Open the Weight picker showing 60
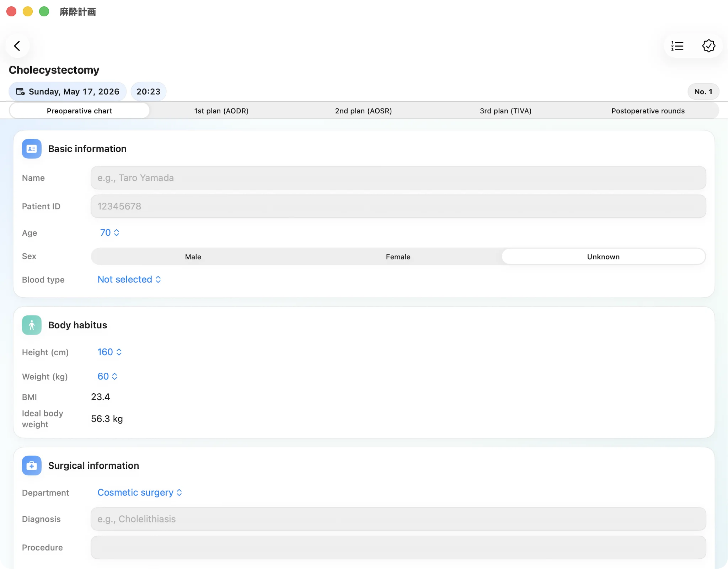Viewport: 728px width, 569px height. coord(107,376)
